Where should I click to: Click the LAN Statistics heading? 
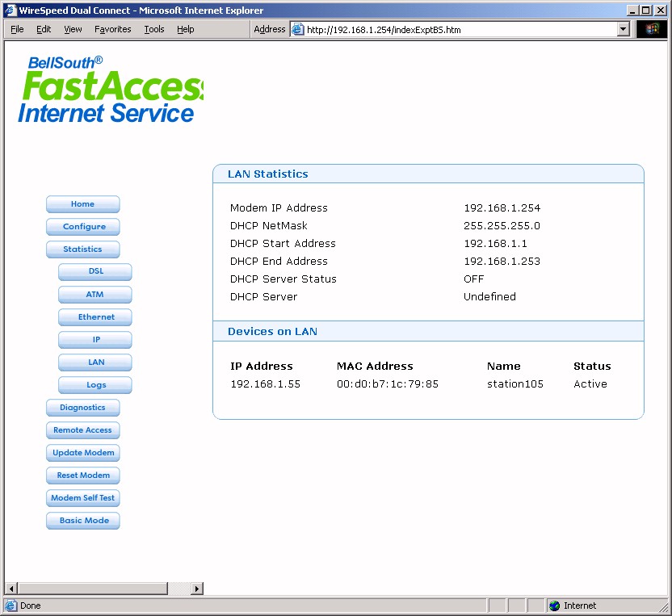click(268, 174)
